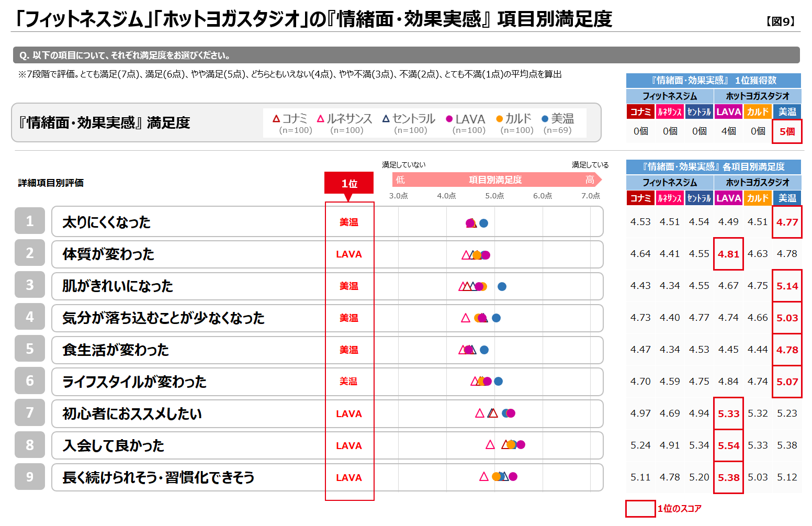Click the gray number 7 row badge
The width and height of the screenshot is (812, 526).
click(30, 412)
